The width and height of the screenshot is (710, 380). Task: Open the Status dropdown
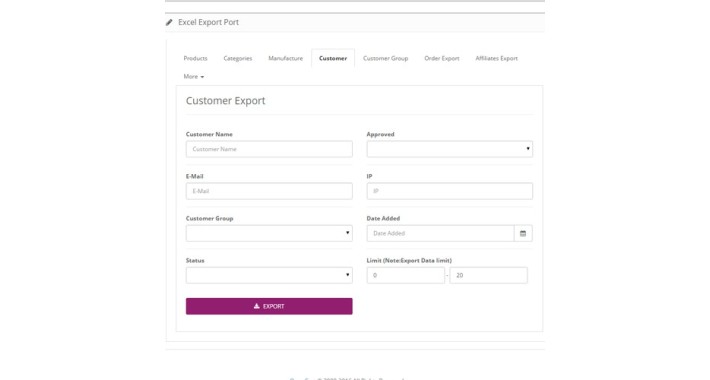[x=269, y=275]
